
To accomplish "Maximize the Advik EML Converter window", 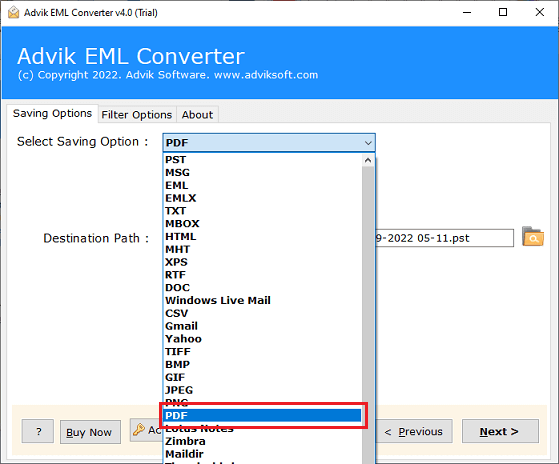I will 503,12.
